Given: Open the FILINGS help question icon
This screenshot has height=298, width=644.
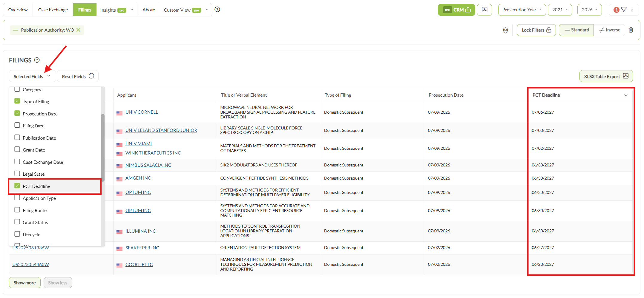Looking at the screenshot, I should 37,60.
